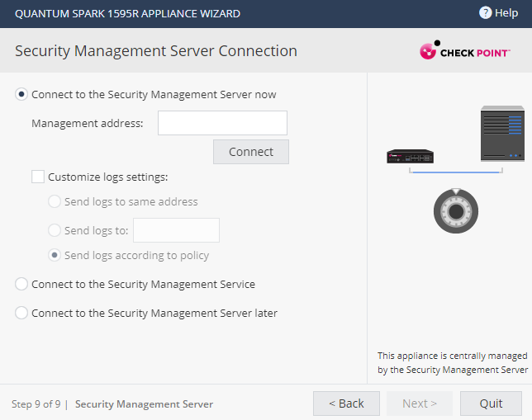
Task: Select the Send logs to radio button
Action: pos(55,230)
